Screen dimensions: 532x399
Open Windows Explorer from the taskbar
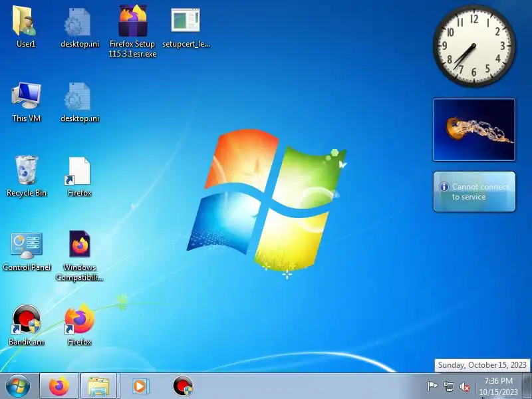tap(98, 386)
